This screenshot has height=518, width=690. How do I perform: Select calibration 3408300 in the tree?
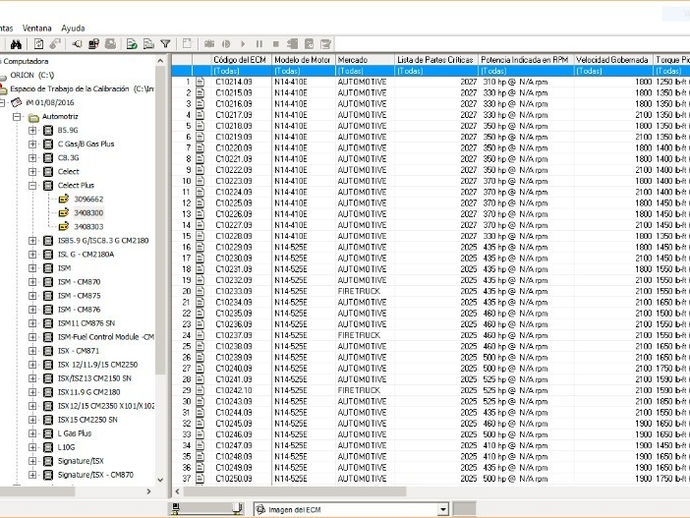click(88, 213)
